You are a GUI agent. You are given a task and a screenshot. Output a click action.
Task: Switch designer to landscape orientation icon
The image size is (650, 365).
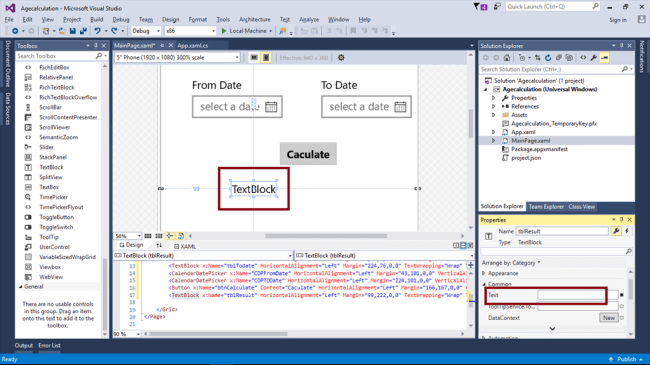[254, 58]
